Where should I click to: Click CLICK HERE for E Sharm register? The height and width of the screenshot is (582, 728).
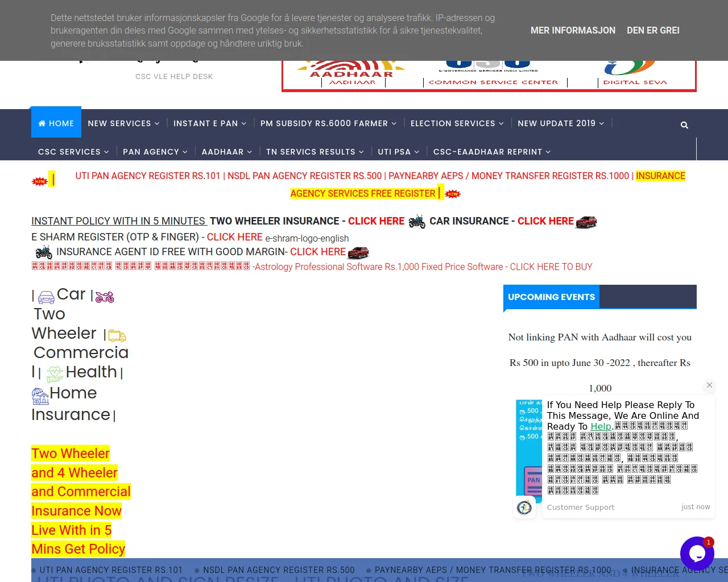(x=234, y=237)
